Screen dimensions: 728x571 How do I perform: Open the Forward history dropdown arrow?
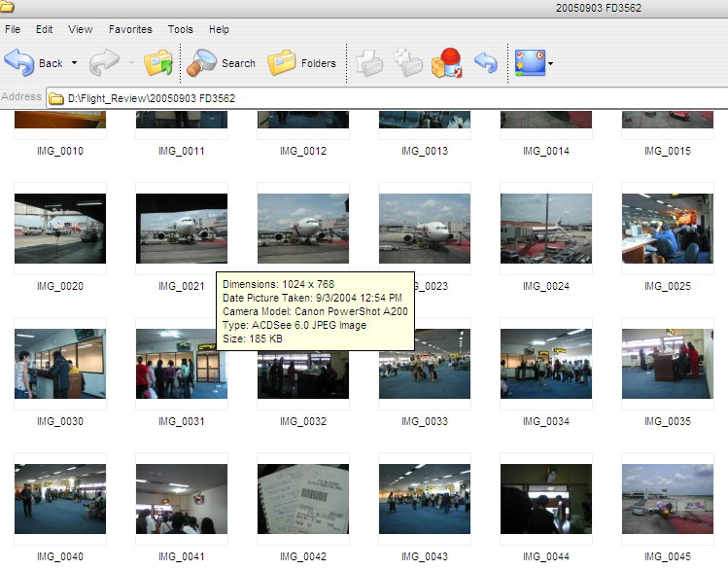[x=132, y=62]
